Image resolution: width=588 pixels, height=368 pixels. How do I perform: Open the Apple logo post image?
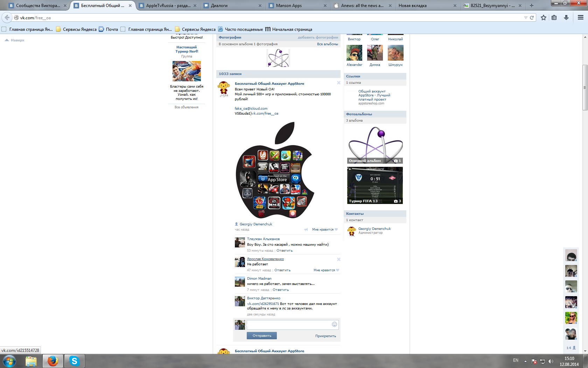(275, 170)
